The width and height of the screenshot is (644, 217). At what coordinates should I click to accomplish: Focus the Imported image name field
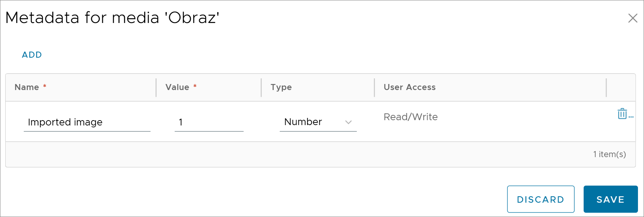[x=87, y=122]
